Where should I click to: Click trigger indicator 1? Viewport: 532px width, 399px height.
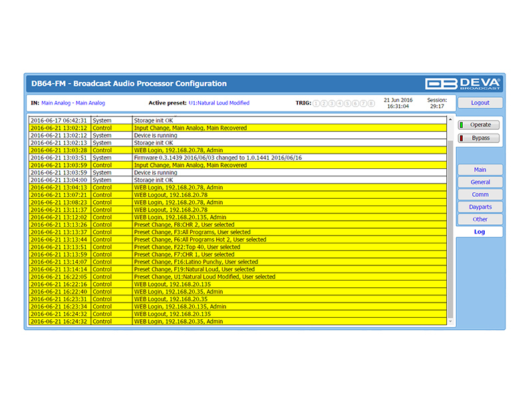[317, 104]
